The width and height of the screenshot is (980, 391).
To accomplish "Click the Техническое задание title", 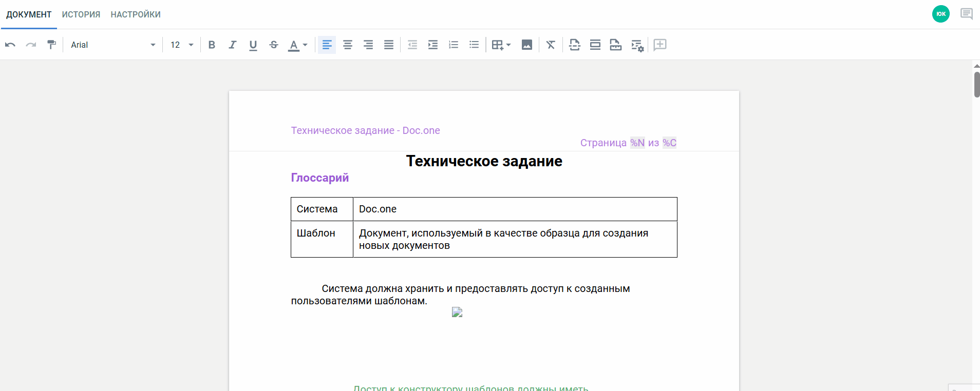I will [x=484, y=161].
